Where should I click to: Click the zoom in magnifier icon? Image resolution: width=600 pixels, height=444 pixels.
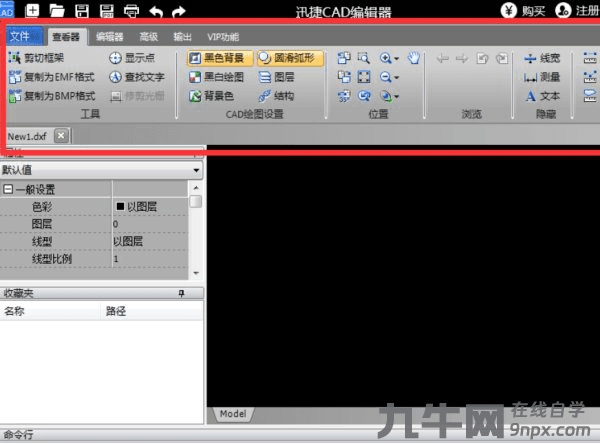pos(385,58)
